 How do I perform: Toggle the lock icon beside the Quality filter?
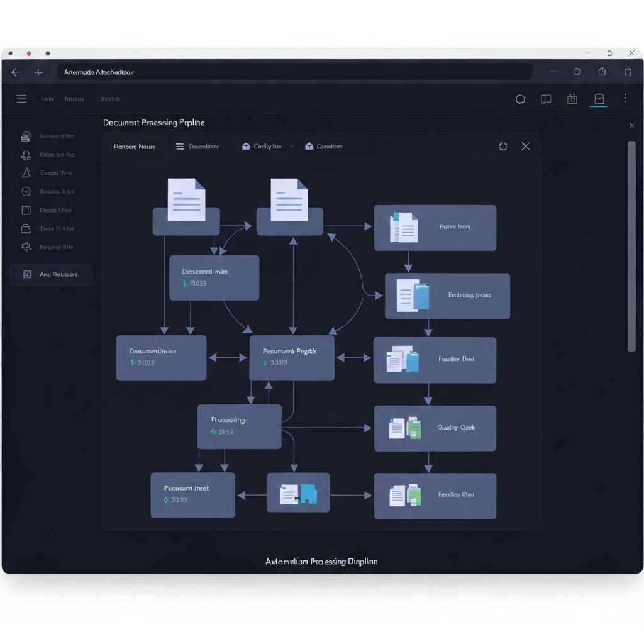[x=245, y=146]
